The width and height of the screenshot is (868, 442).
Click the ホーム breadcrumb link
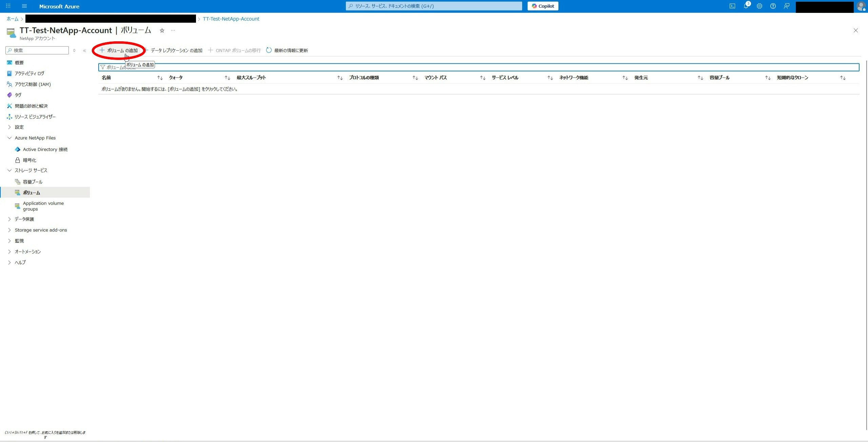tap(12, 19)
